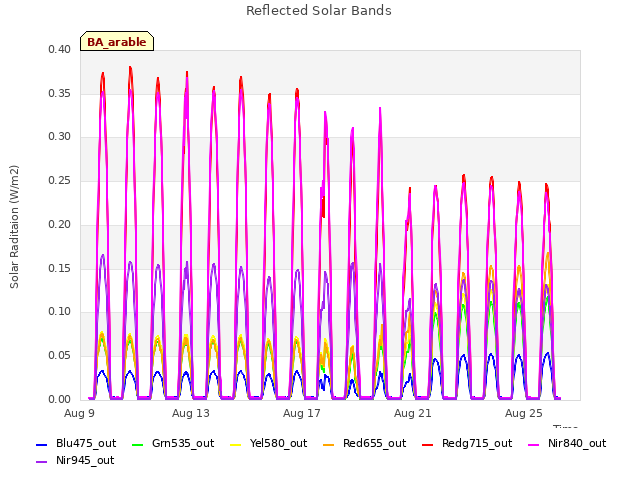Click the 0.35 y-axis tick label
Screen dimensions: 640x480
(60, 93)
